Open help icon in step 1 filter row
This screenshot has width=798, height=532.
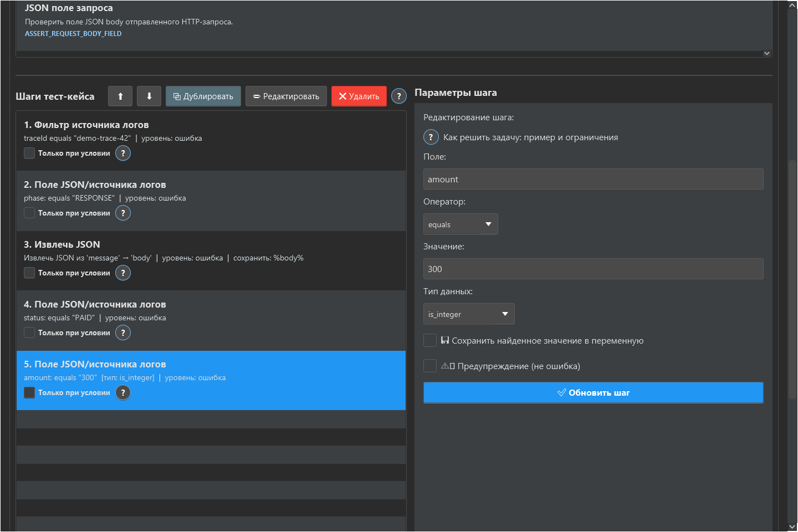pyautogui.click(x=123, y=154)
